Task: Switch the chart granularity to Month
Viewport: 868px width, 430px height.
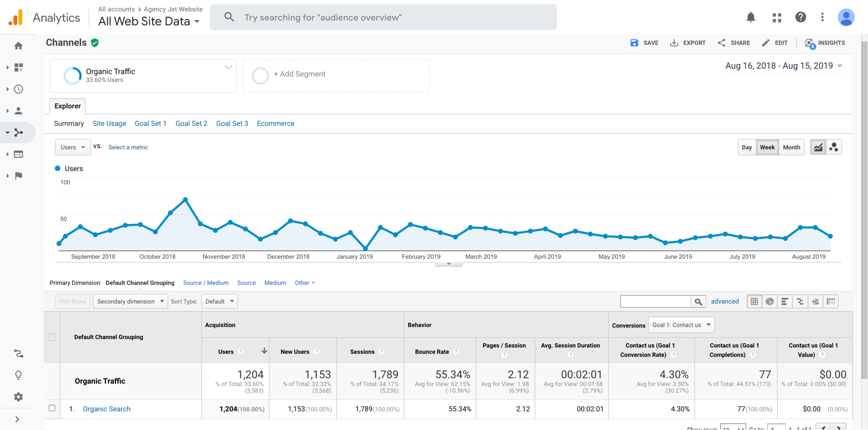Action: pyautogui.click(x=791, y=147)
